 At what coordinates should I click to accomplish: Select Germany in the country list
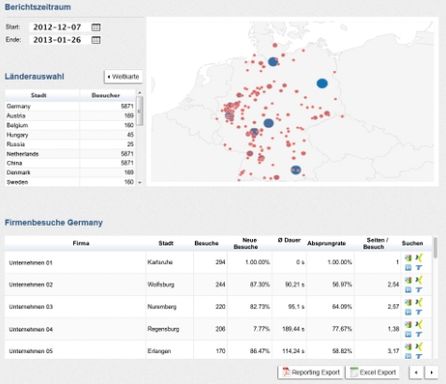coord(70,106)
